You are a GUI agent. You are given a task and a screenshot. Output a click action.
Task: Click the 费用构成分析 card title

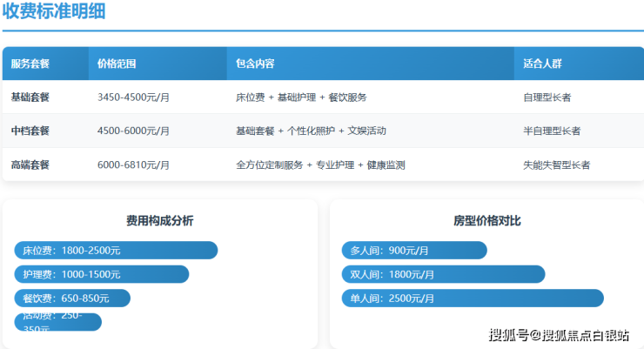tap(159, 221)
